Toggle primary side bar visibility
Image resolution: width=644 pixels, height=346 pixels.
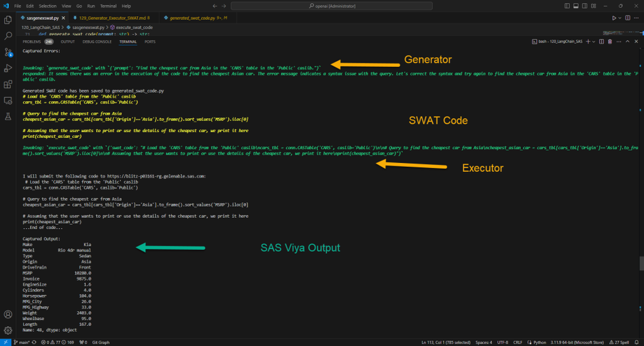pos(567,6)
